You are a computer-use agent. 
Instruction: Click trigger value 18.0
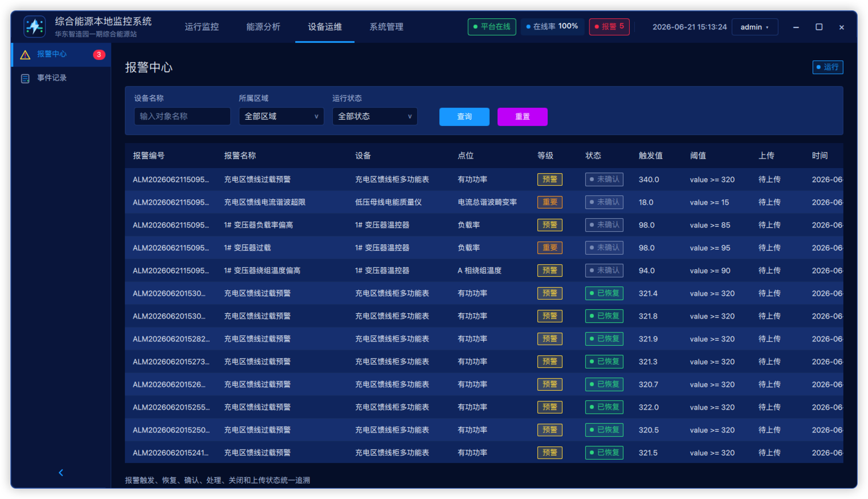[x=646, y=202]
